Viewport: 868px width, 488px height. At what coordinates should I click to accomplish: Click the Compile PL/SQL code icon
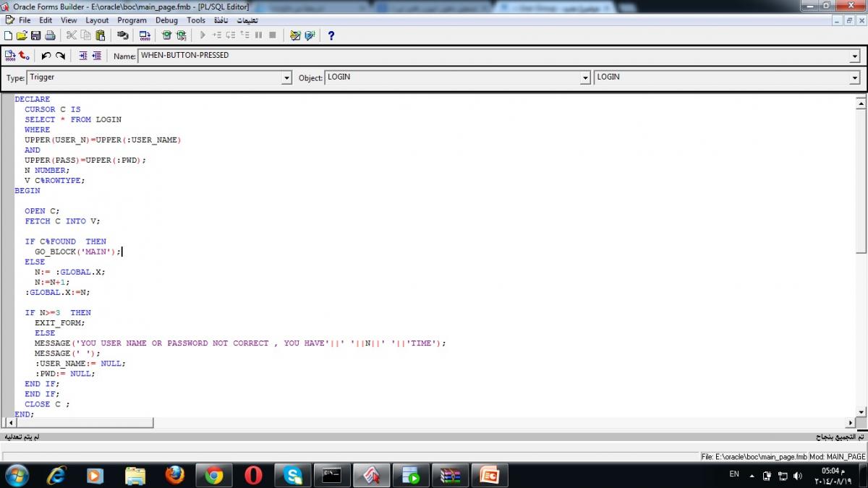[x=10, y=56]
